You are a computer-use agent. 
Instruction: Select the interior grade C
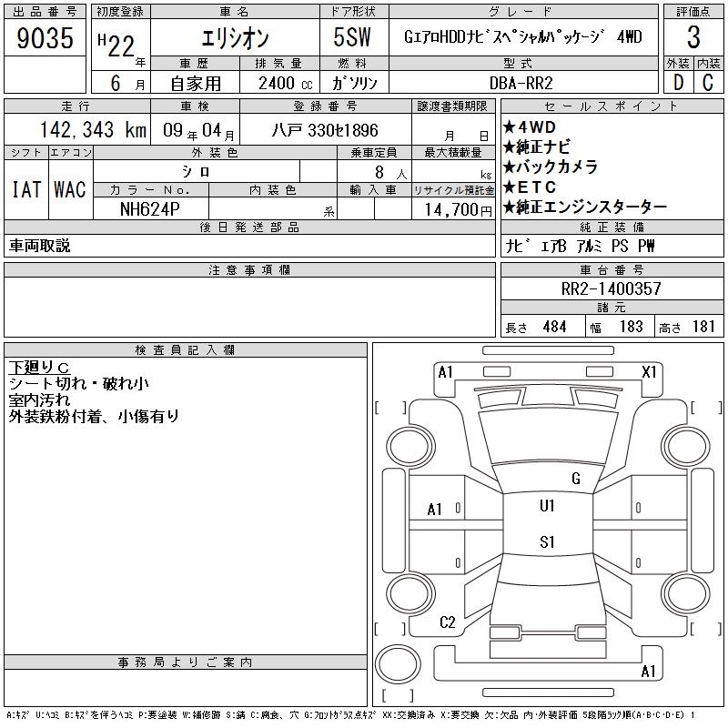click(708, 83)
